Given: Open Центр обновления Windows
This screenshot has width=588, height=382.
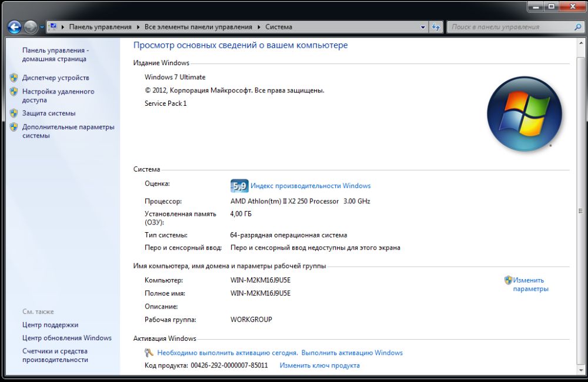Looking at the screenshot, I should tap(67, 338).
